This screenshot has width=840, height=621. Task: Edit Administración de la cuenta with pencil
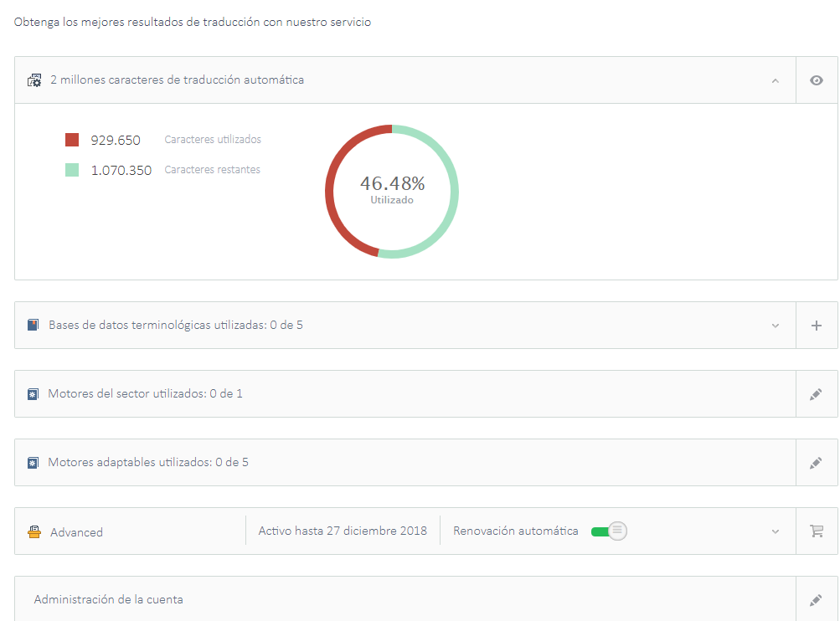[816, 600]
